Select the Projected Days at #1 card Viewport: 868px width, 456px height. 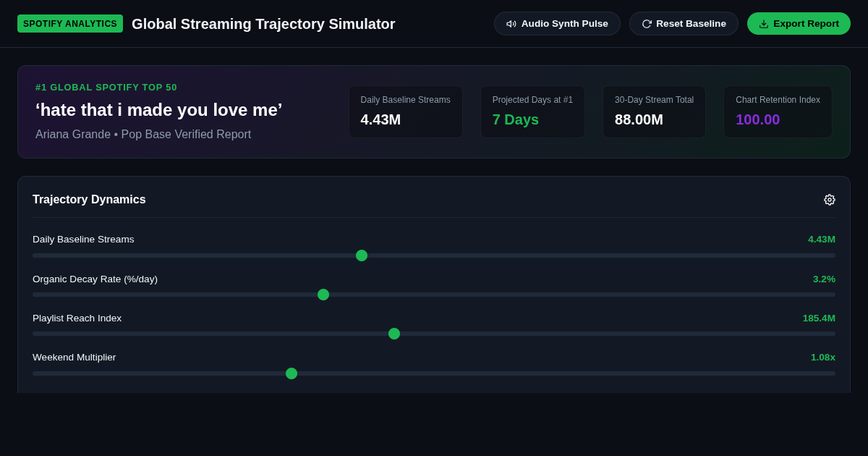pyautogui.click(x=532, y=112)
